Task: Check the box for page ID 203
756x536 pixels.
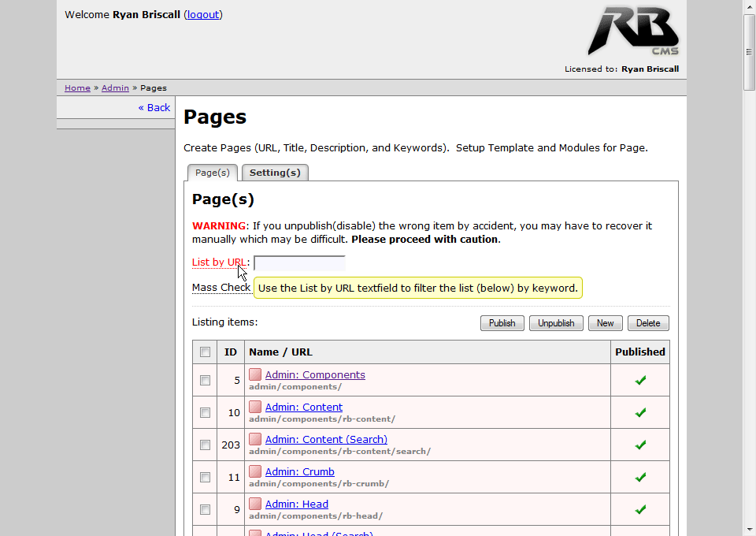Action: pos(206,445)
